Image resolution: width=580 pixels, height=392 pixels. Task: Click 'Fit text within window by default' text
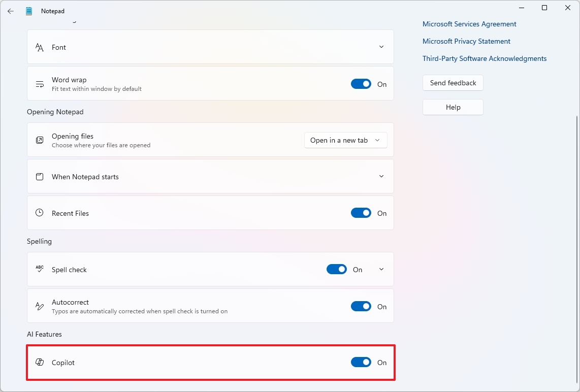coord(96,89)
